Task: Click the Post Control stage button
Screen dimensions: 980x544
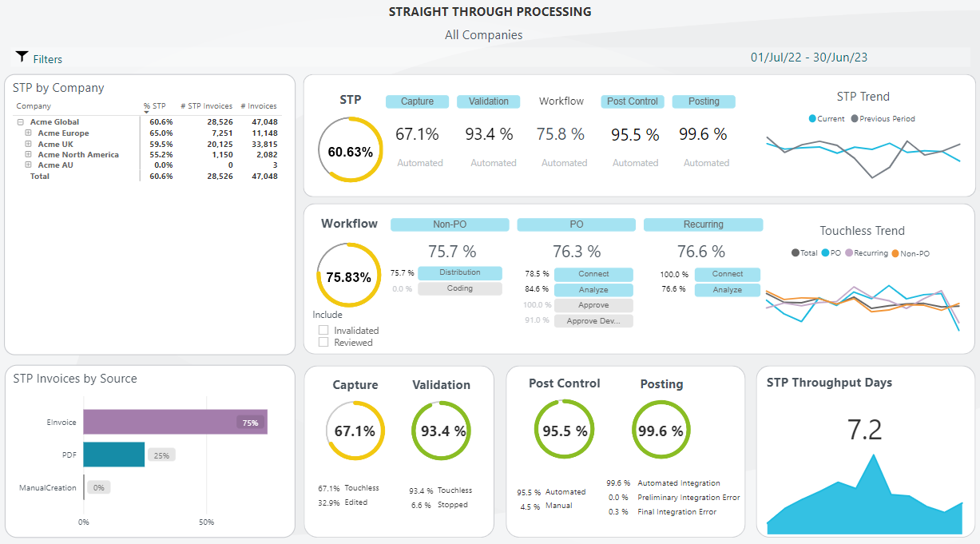Action: click(x=633, y=101)
